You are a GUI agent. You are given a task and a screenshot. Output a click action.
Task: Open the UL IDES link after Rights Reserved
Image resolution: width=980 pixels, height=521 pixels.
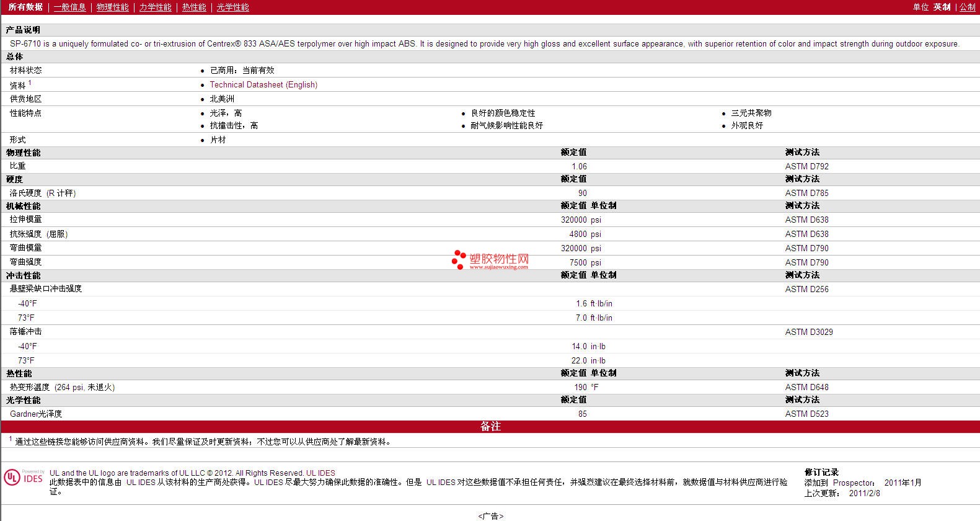[x=320, y=473]
